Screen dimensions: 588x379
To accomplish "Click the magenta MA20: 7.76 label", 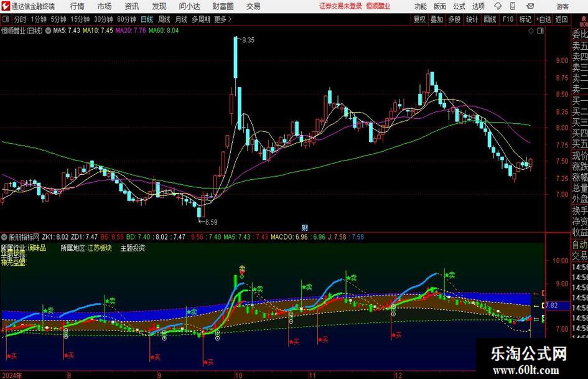I will click(x=131, y=30).
